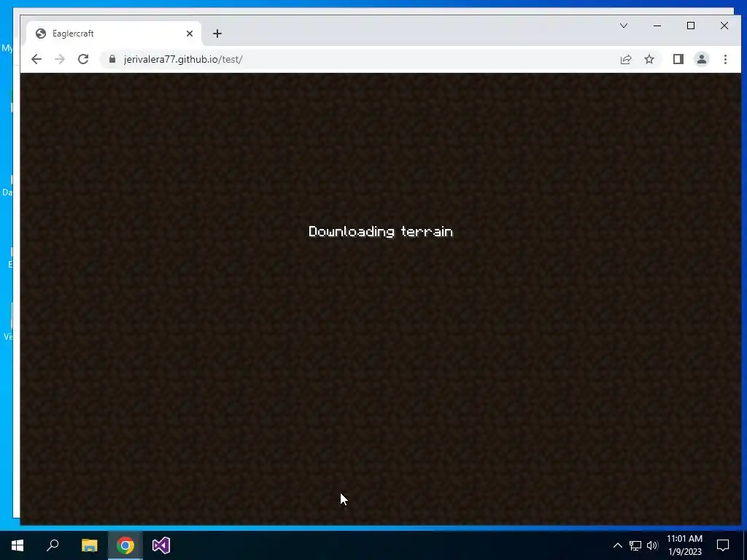Image resolution: width=747 pixels, height=560 pixels.
Task: Open the Chrome profile avatar menu
Action: 701,59
